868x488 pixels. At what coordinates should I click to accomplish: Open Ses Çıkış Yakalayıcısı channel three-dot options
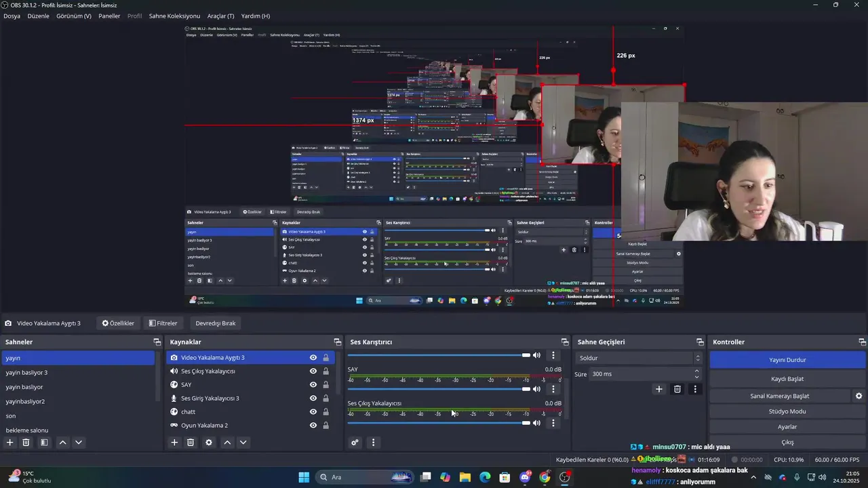point(553,423)
